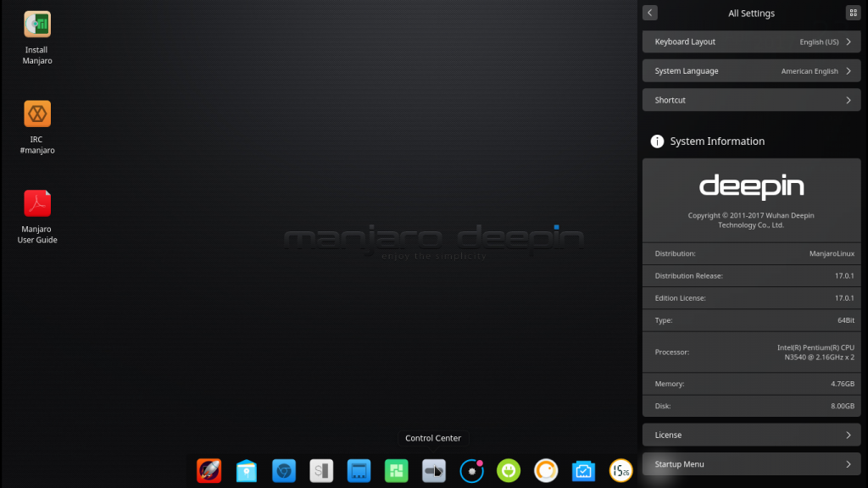
Task: Go back using the All Settings arrow
Action: click(x=650, y=13)
